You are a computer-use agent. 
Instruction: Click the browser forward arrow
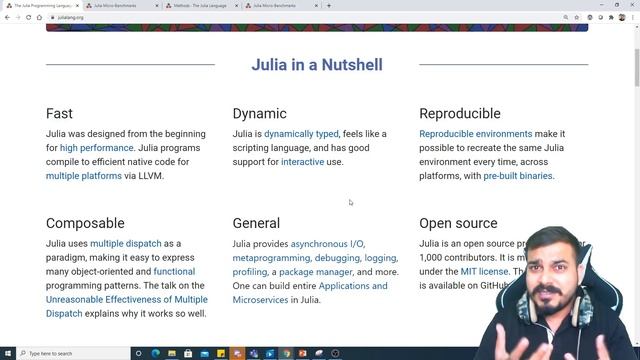coord(18,18)
